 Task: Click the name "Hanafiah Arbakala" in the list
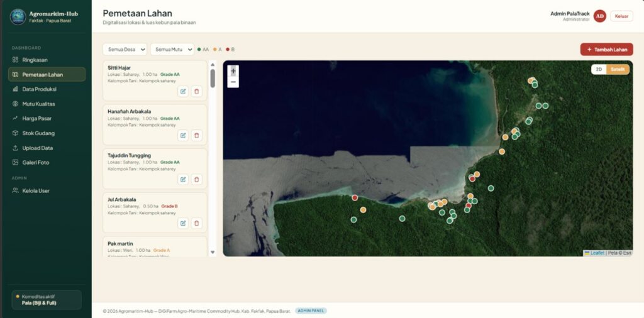point(130,112)
